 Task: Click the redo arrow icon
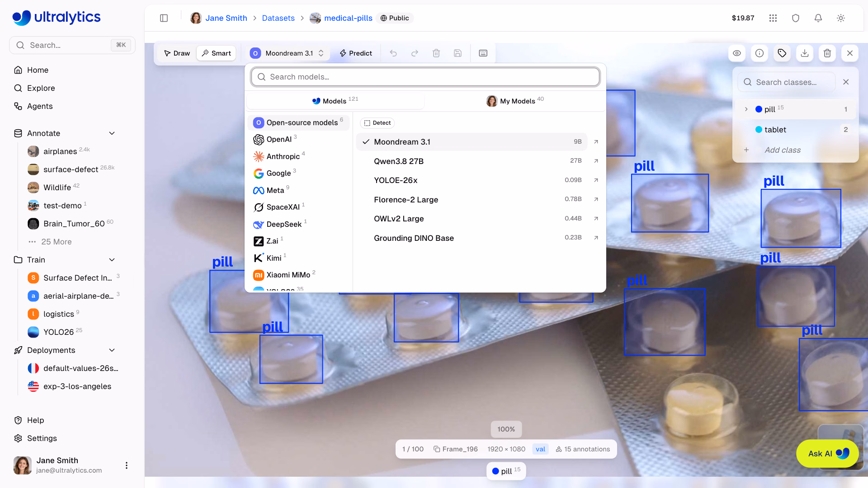415,53
